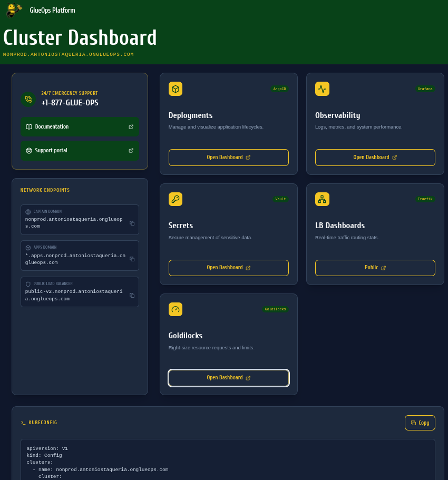
Task: Click the *.apps.nonprod apps domain text
Action: coord(75,259)
